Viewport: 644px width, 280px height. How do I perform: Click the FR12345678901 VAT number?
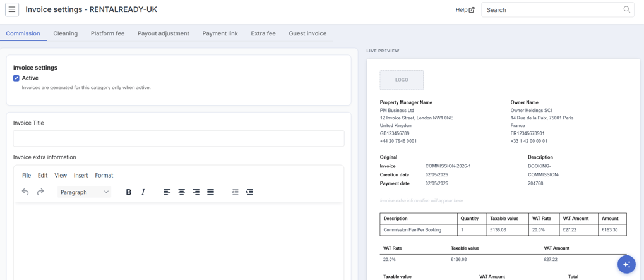tap(528, 133)
